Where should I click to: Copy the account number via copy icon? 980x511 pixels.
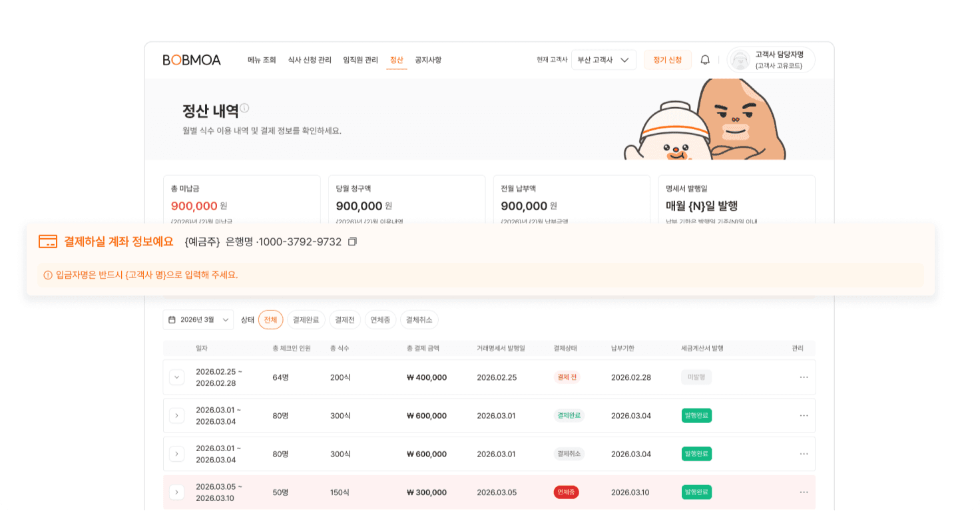click(352, 242)
